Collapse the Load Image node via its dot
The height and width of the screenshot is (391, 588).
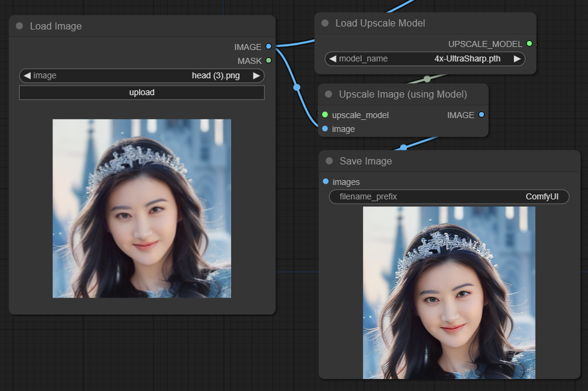tap(19, 26)
